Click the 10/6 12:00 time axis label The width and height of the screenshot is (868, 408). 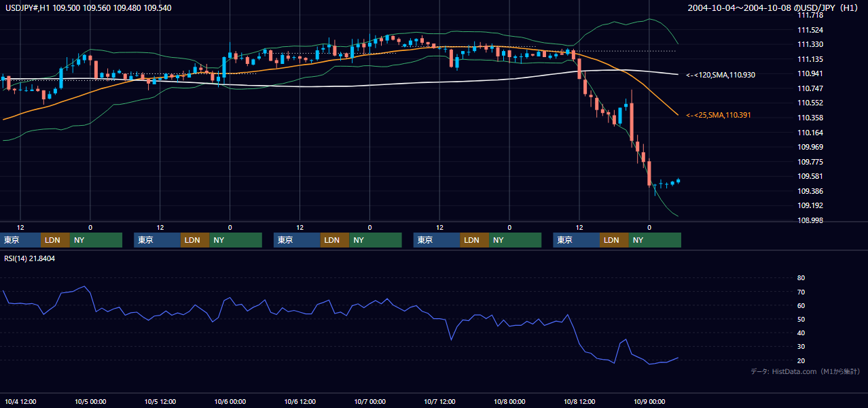300,402
